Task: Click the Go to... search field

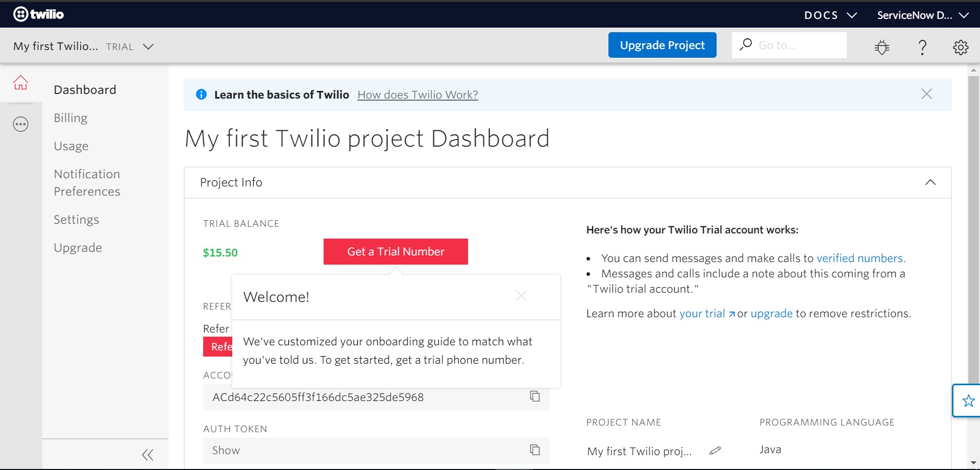Action: pyautogui.click(x=789, y=45)
